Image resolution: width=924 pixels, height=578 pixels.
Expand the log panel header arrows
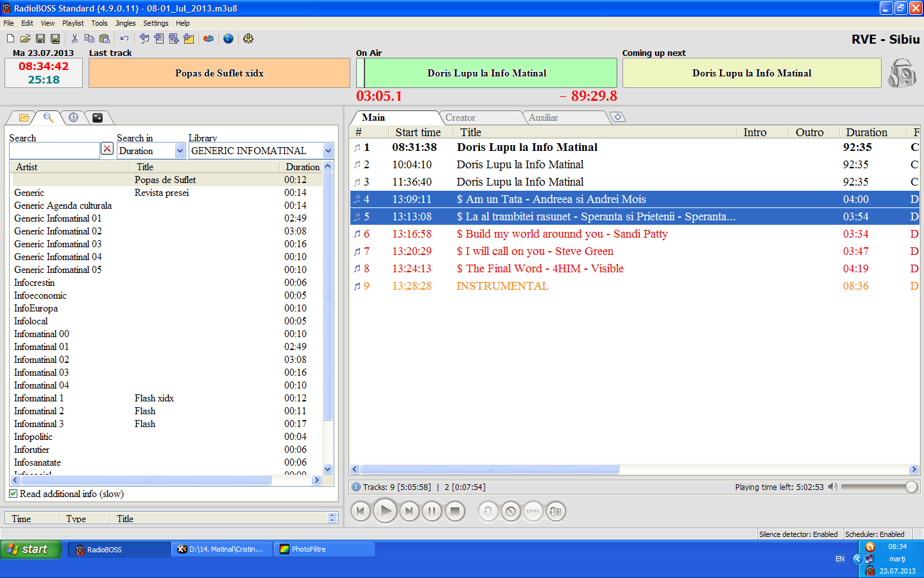click(332, 518)
